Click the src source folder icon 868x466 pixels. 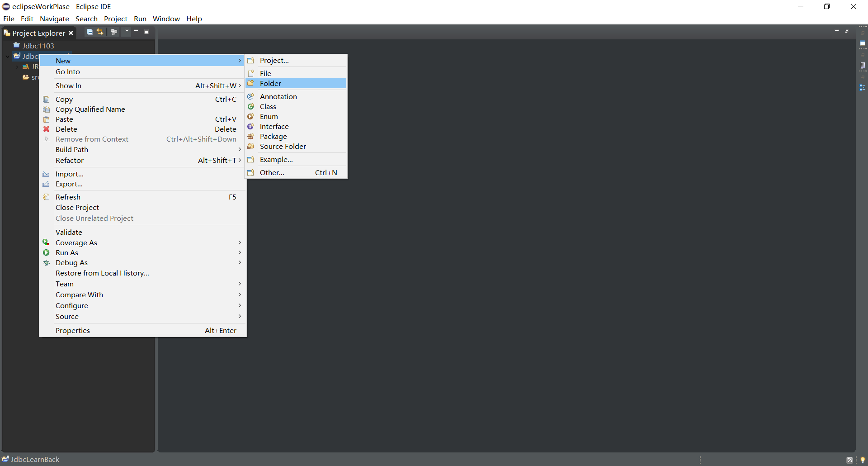26,77
